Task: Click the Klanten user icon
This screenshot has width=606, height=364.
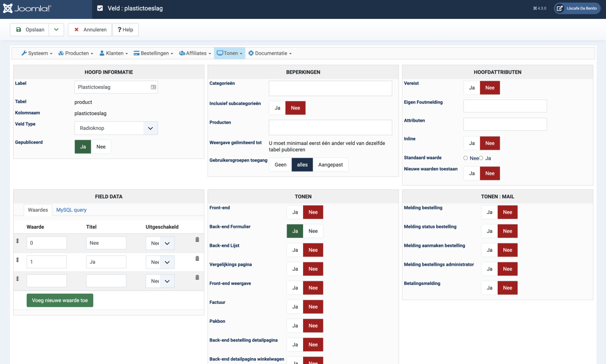Action: [x=102, y=53]
